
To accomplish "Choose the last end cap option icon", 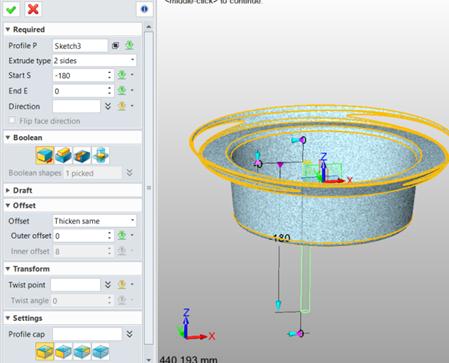I will (100, 351).
